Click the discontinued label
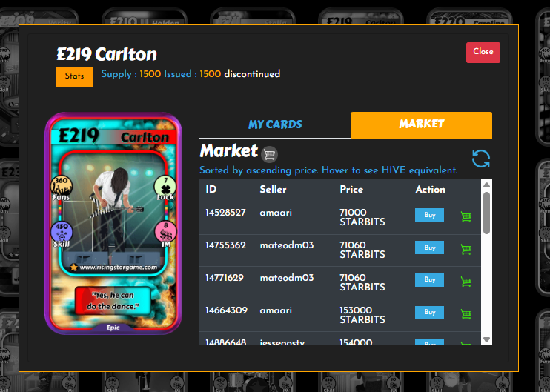550x392 pixels. 252,74
